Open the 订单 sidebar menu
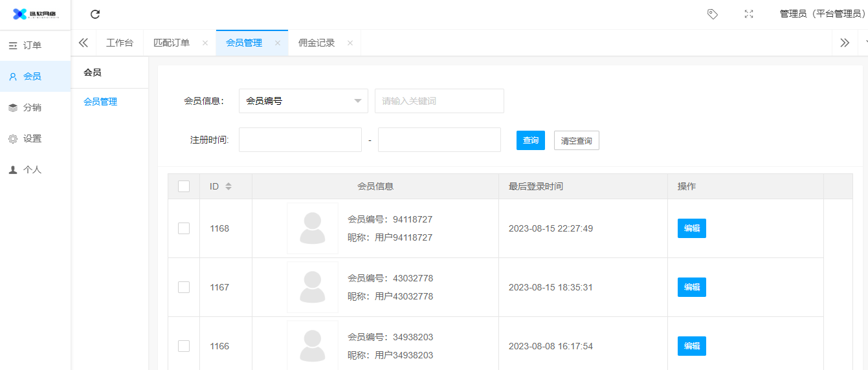 pos(32,45)
